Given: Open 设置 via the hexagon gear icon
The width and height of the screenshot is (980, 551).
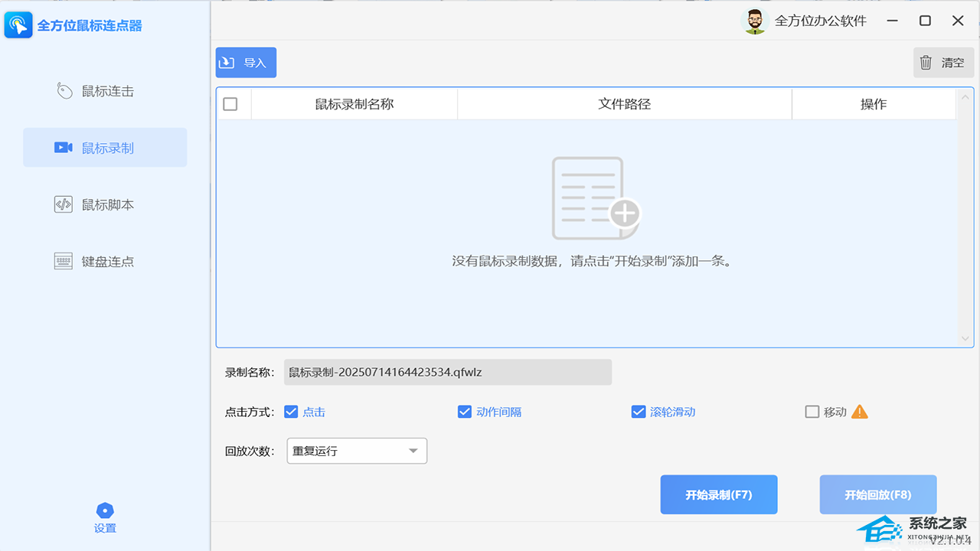Looking at the screenshot, I should [x=105, y=511].
